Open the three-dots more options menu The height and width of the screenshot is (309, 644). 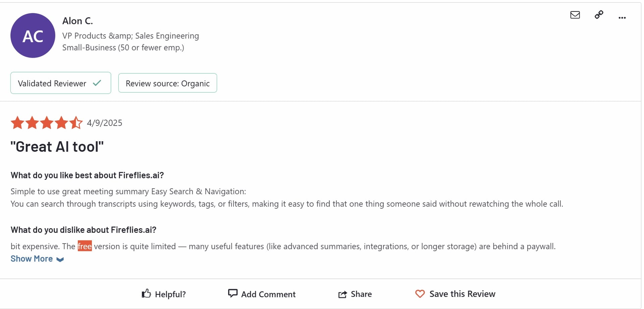coord(622,18)
